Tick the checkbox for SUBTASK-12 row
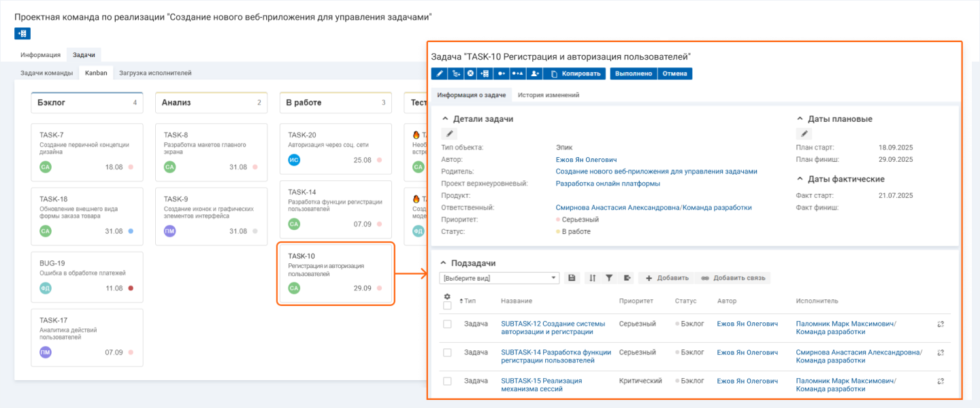This screenshot has height=408, width=980. 447,324
